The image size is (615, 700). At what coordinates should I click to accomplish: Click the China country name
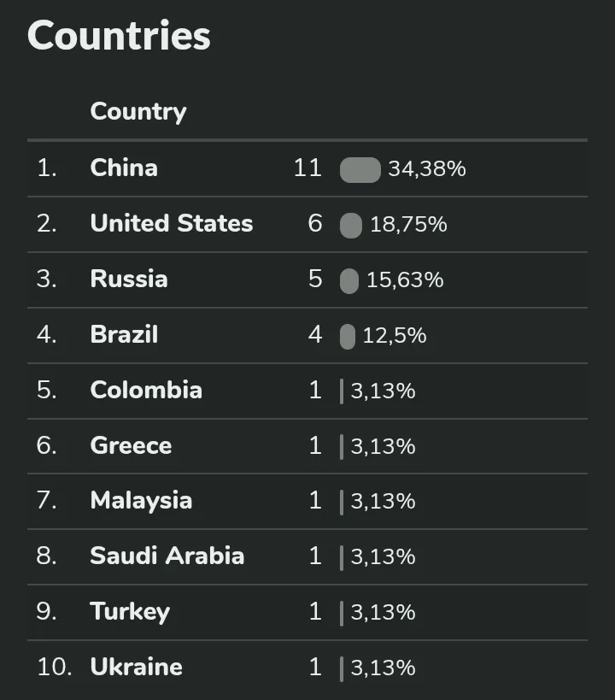[x=124, y=168]
